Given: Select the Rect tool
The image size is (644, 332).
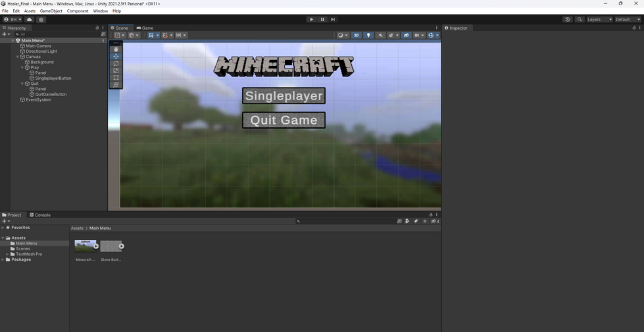Looking at the screenshot, I should point(116,77).
